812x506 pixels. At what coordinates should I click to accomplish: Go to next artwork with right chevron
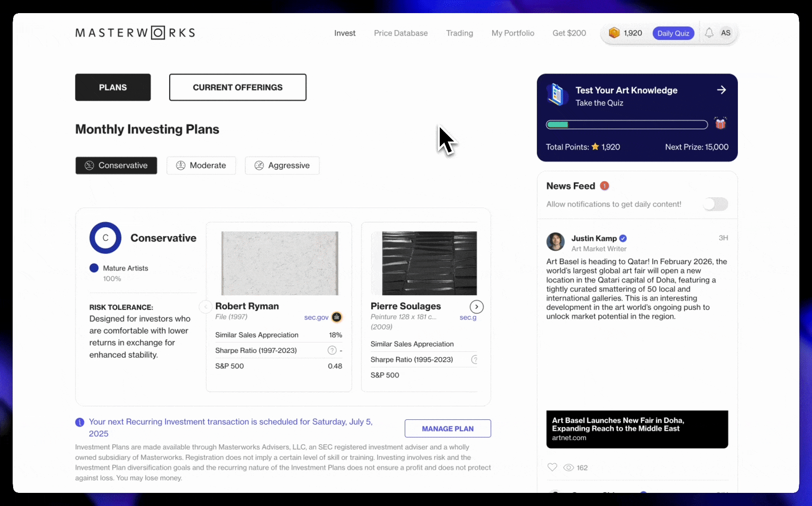[476, 307]
